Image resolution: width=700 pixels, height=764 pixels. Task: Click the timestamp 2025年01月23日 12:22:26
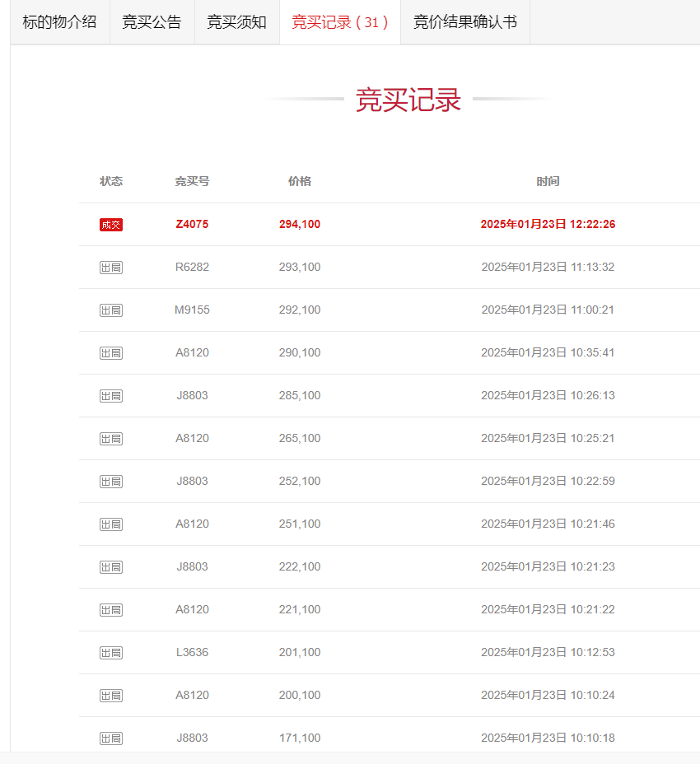point(548,224)
